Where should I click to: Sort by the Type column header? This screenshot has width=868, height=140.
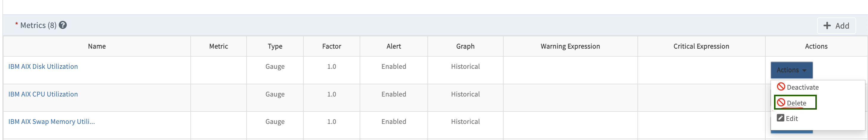click(275, 46)
